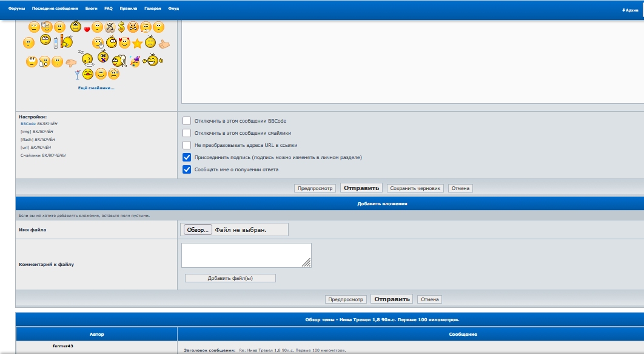Focus the 'Комментарий к файлу' text area
This screenshot has height=354, width=644.
pyautogui.click(x=246, y=255)
